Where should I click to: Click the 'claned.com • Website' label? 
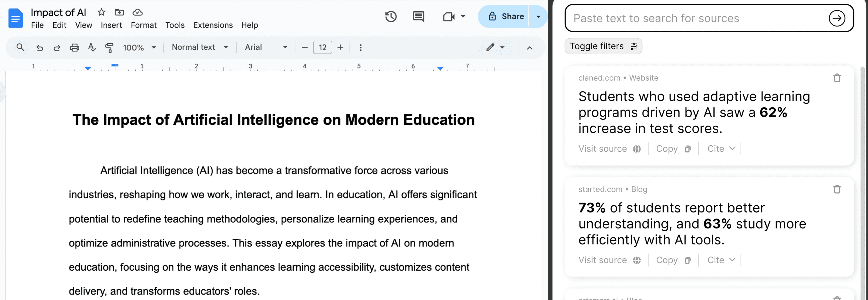(x=618, y=78)
